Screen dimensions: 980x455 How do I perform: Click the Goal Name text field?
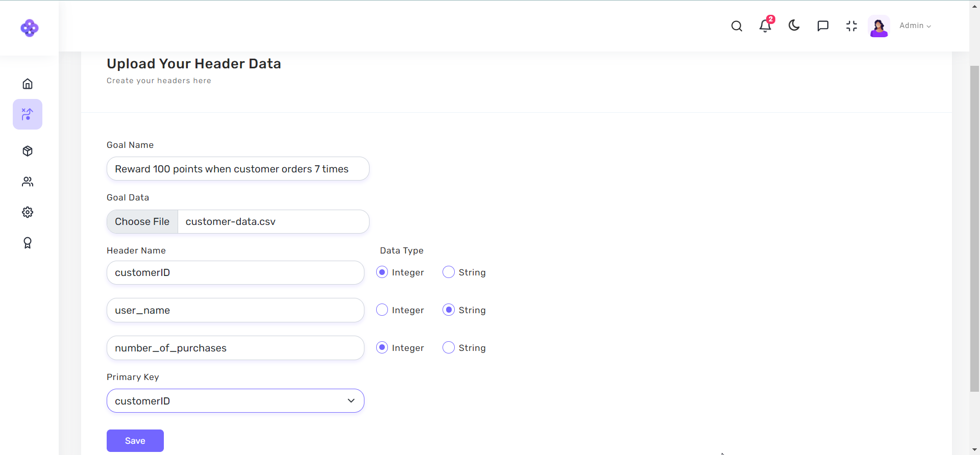click(238, 169)
